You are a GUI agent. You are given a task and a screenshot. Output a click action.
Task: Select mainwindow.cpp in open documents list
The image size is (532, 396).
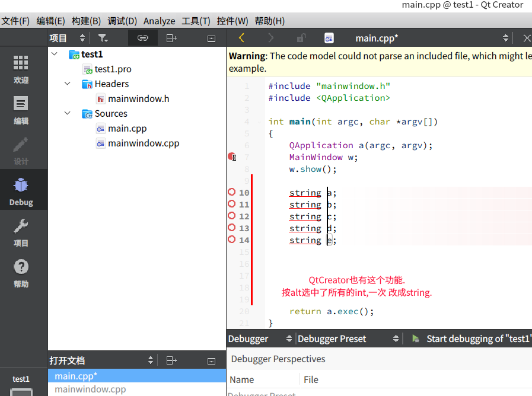click(x=137, y=389)
